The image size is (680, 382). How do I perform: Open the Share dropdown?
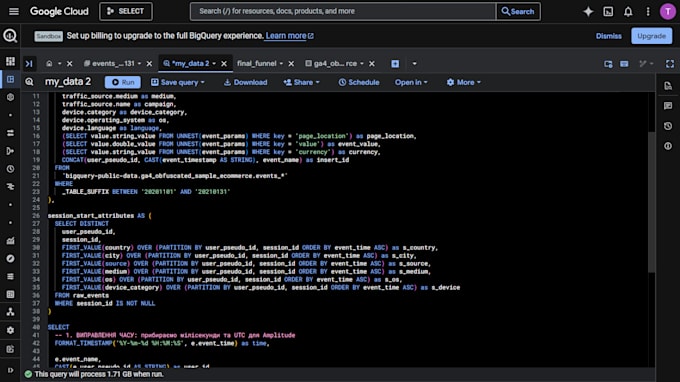point(301,82)
